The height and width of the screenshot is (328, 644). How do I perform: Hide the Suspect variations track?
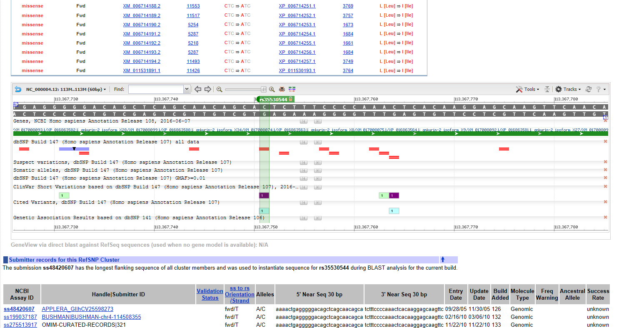coord(606,162)
